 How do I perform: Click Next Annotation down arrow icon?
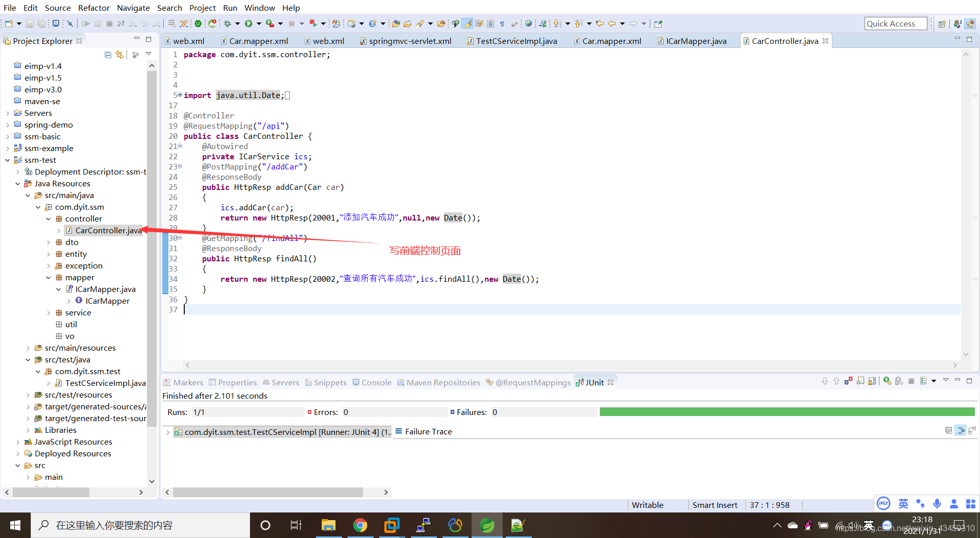[557, 23]
